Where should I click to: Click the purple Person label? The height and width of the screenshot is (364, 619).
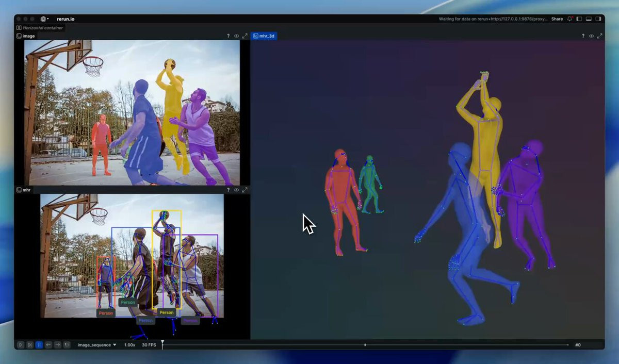pyautogui.click(x=190, y=320)
